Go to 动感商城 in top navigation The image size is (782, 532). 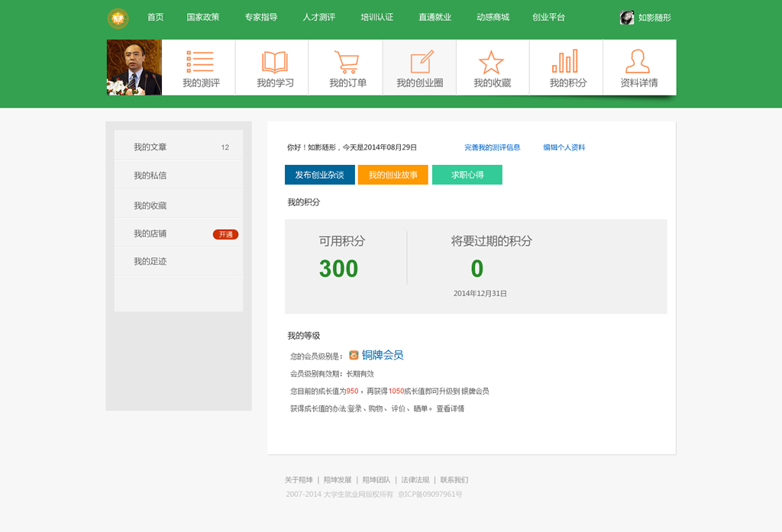click(493, 17)
